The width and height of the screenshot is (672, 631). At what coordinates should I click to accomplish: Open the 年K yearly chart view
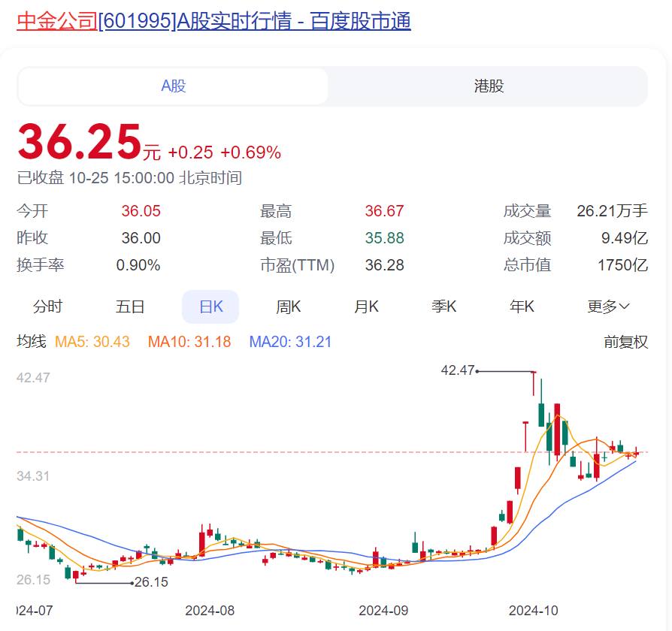pyautogui.click(x=522, y=306)
